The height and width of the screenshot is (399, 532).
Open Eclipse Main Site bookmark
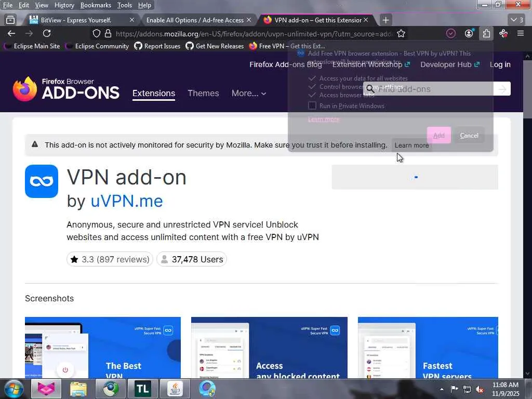coord(33,46)
